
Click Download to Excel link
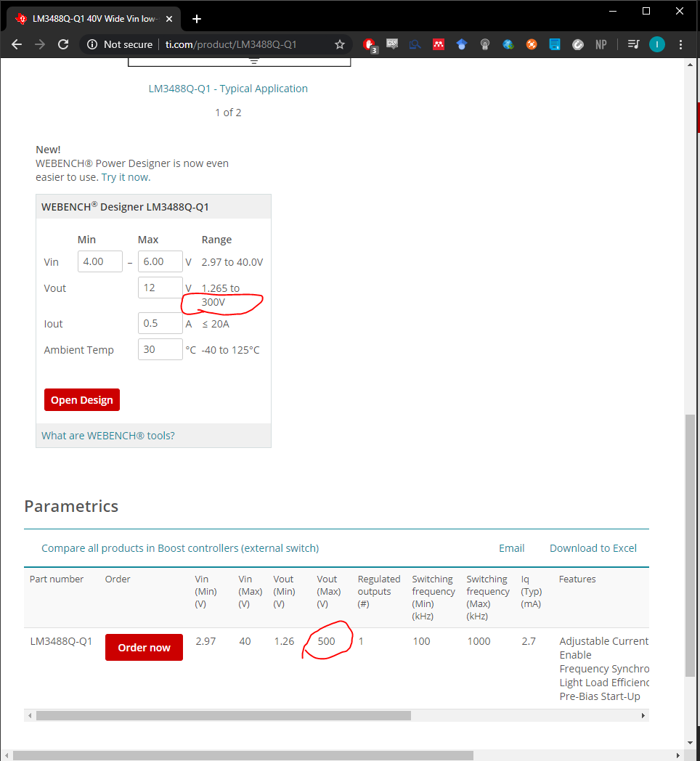pyautogui.click(x=593, y=548)
